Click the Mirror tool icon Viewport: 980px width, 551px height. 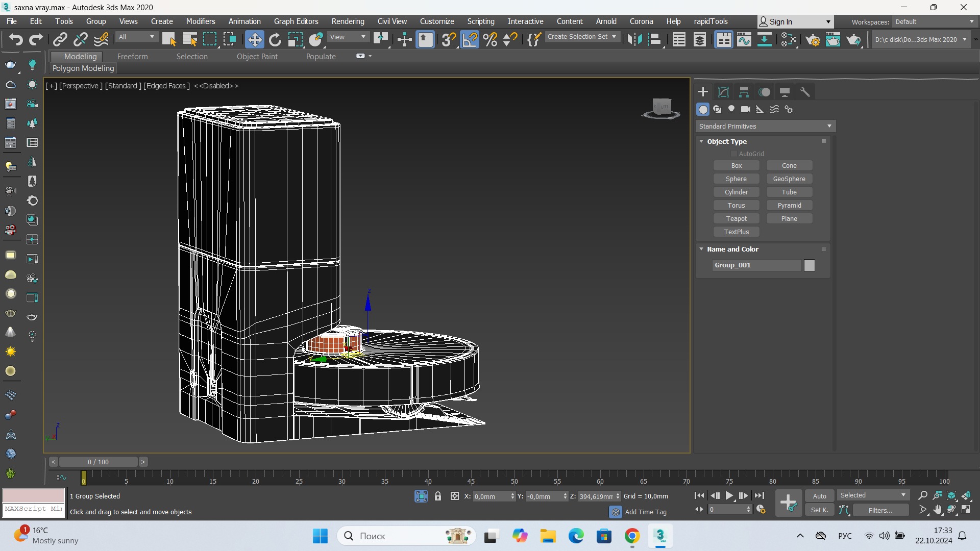634,39
